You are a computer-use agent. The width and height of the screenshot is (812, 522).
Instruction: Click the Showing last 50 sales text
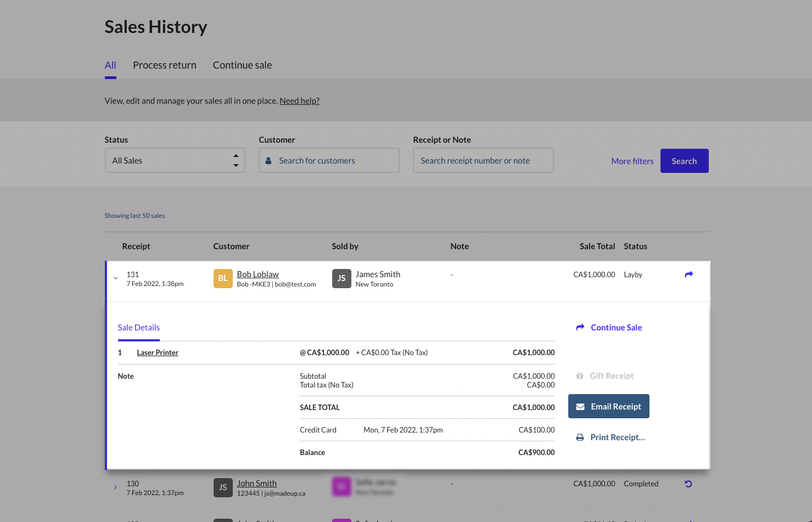click(135, 216)
